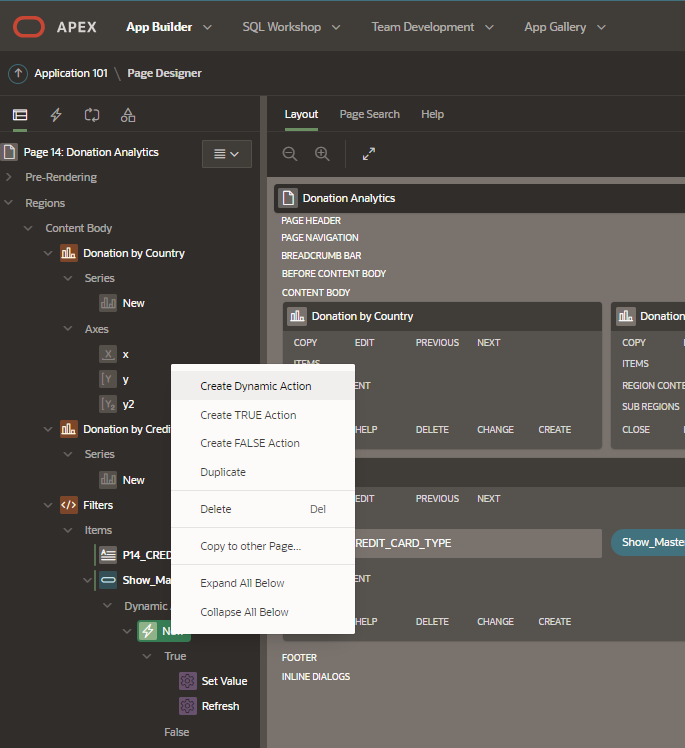Switch to the Page Search tab
Viewport: 685px width, 748px height.
tap(370, 114)
